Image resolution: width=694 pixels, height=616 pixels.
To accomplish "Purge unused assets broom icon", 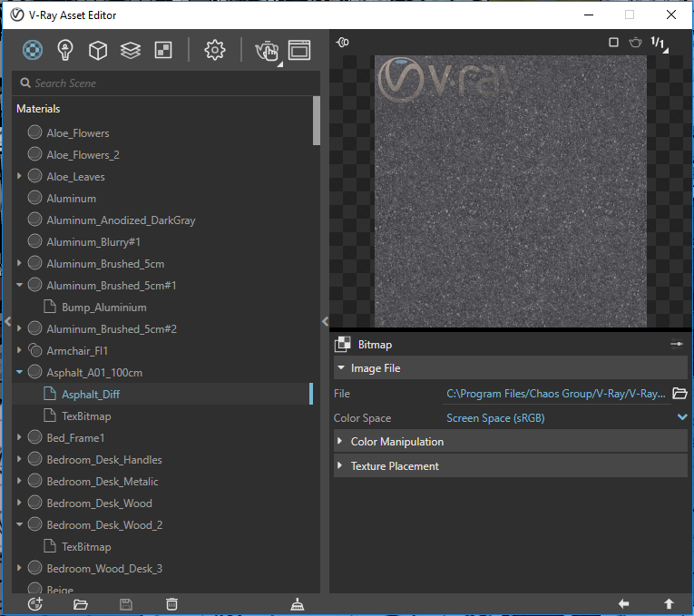I will pyautogui.click(x=297, y=604).
